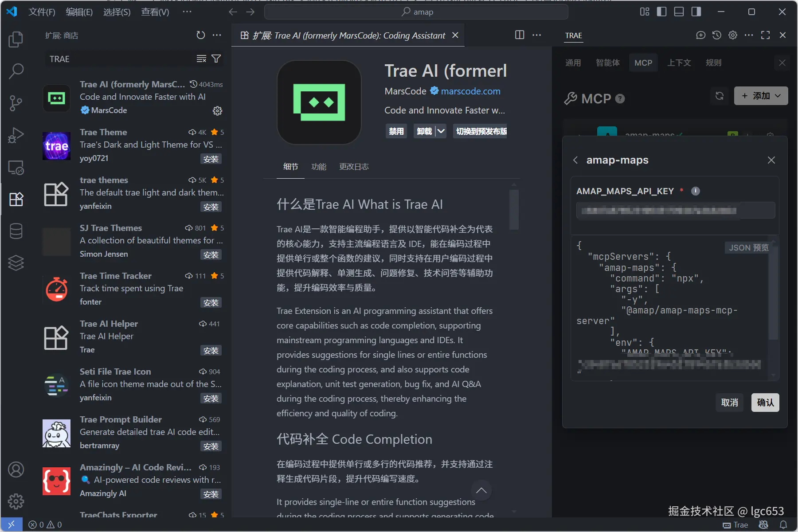Clear the extension search results

(x=201, y=59)
